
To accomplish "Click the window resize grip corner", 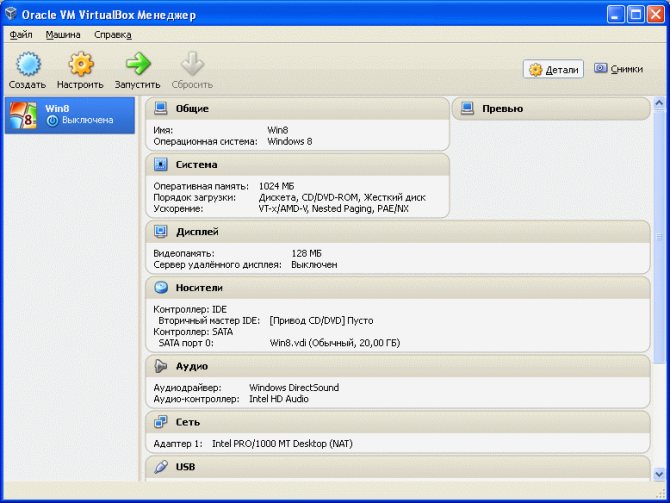I will pos(660,494).
